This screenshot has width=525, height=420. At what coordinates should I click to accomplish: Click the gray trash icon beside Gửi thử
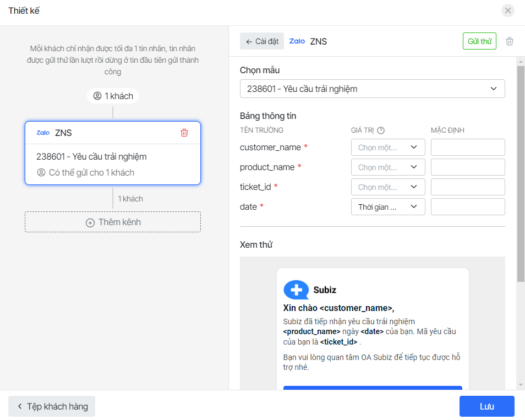510,41
